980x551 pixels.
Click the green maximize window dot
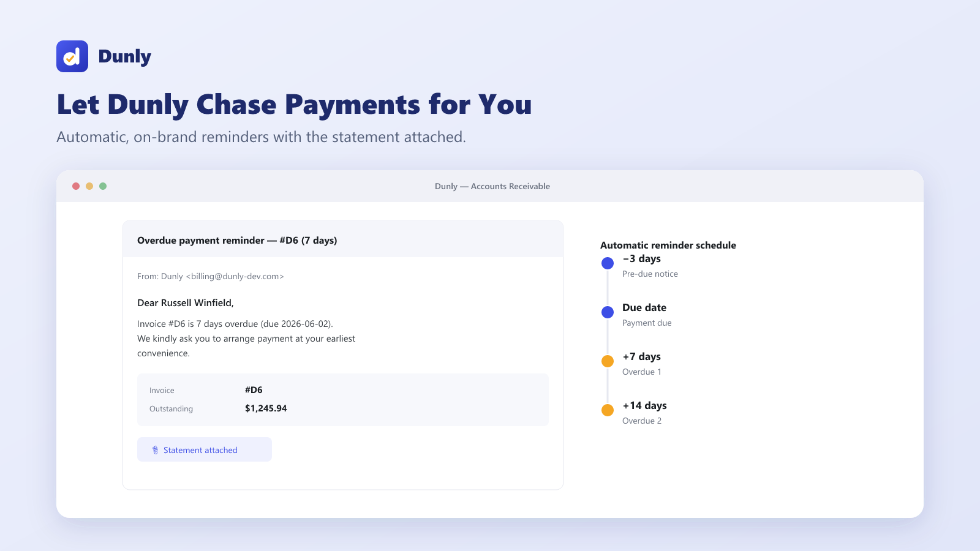point(103,186)
